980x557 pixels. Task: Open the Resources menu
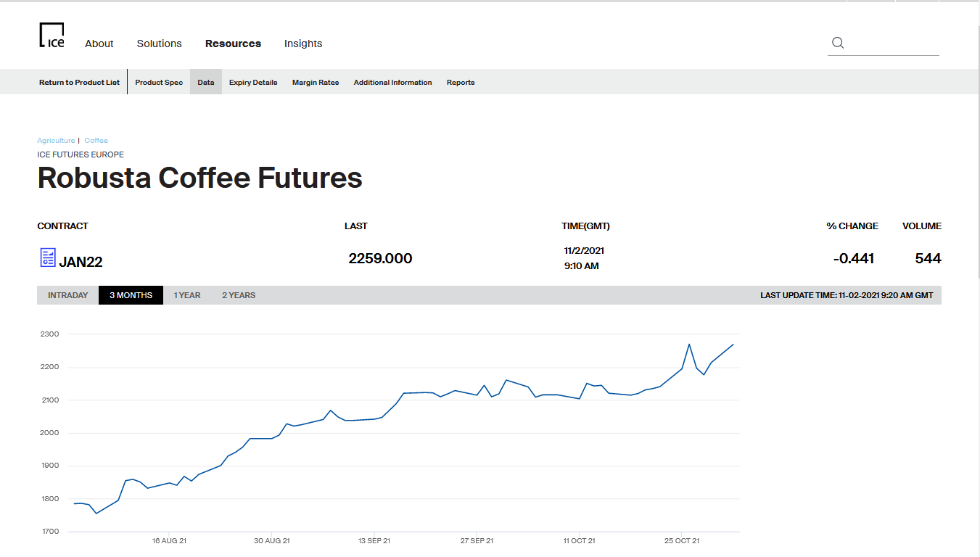(233, 44)
